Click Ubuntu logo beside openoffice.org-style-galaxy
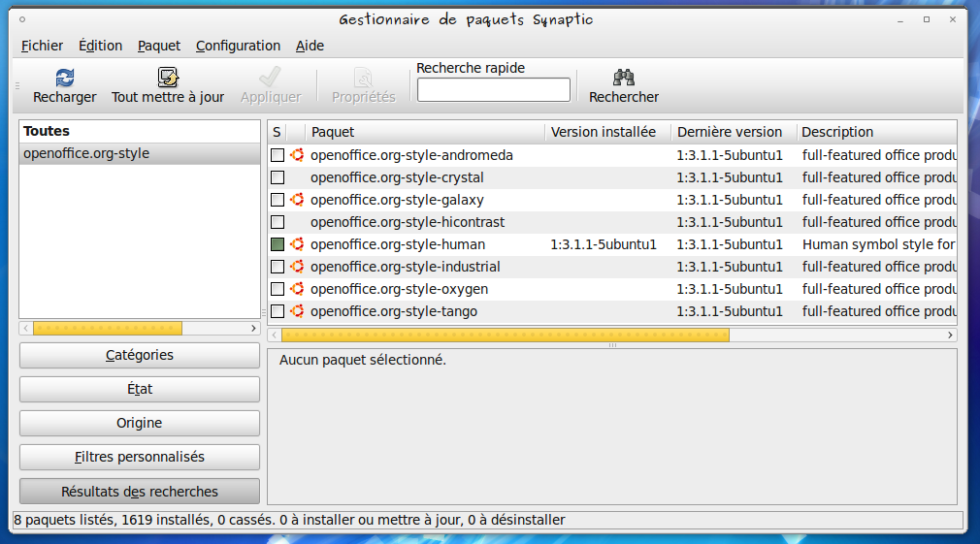Screen dimensions: 980x544 [297, 200]
